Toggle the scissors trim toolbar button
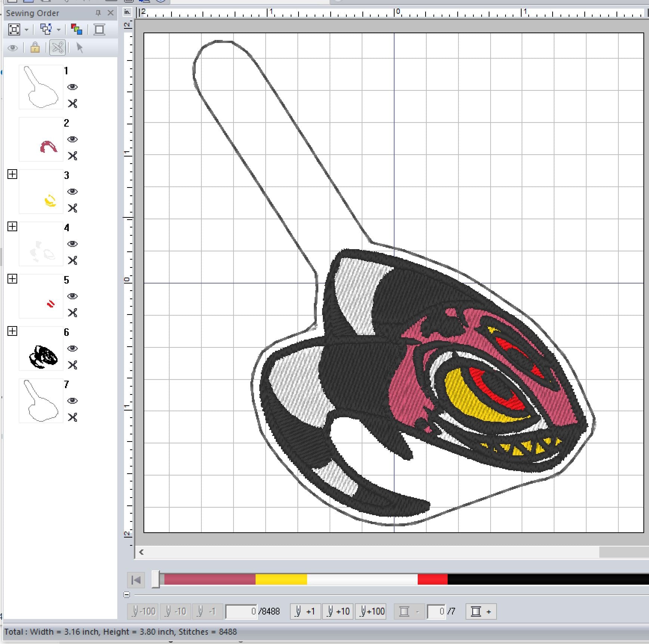This screenshot has width=649, height=644. (x=58, y=47)
